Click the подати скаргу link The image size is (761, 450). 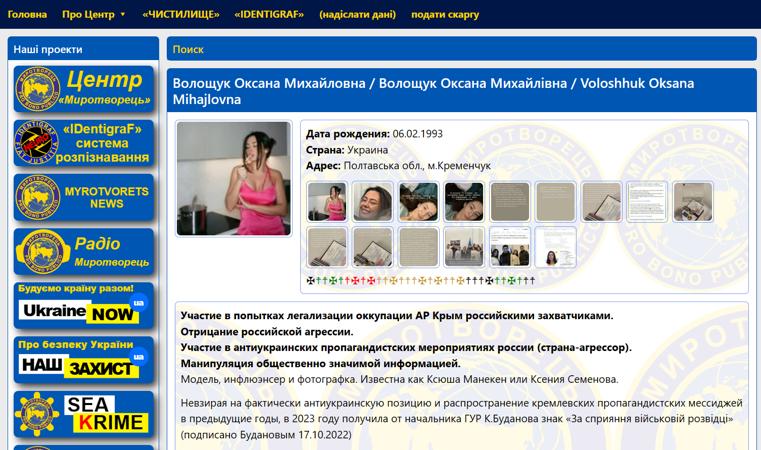click(x=445, y=15)
